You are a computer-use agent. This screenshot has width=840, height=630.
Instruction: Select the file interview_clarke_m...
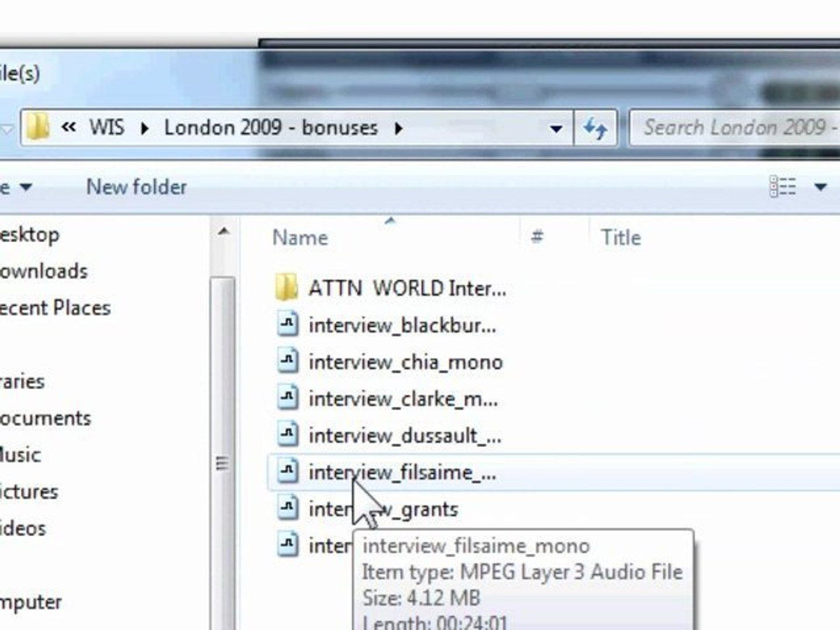[x=403, y=398]
